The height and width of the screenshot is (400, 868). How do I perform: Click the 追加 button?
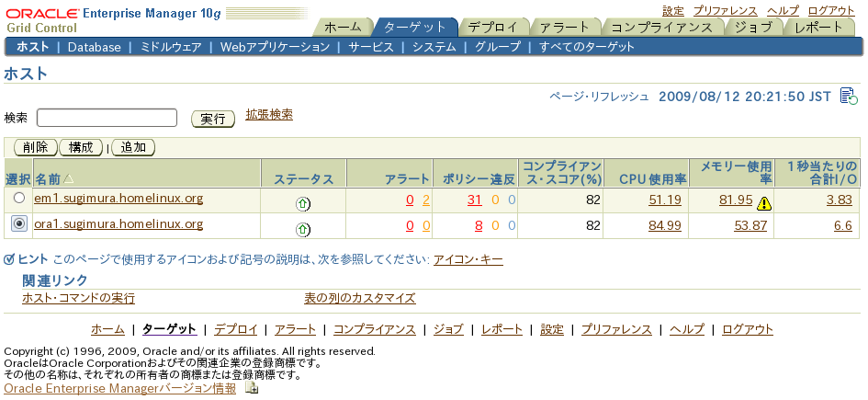click(133, 147)
